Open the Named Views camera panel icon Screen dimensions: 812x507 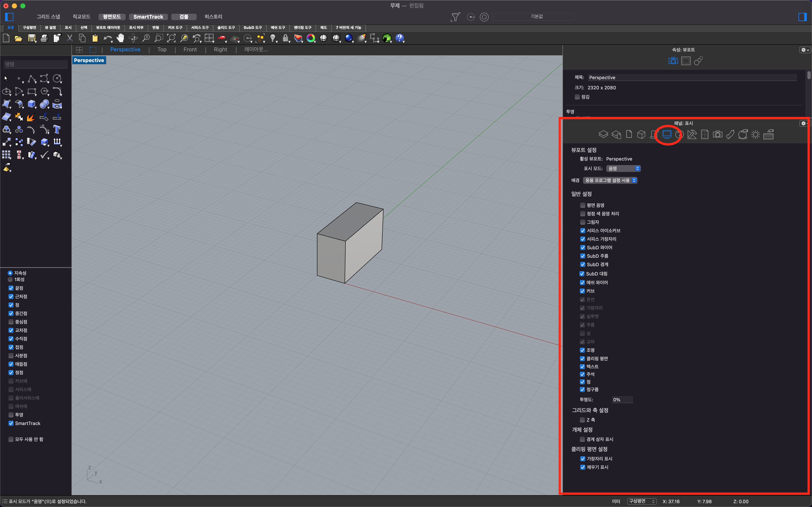(x=717, y=135)
